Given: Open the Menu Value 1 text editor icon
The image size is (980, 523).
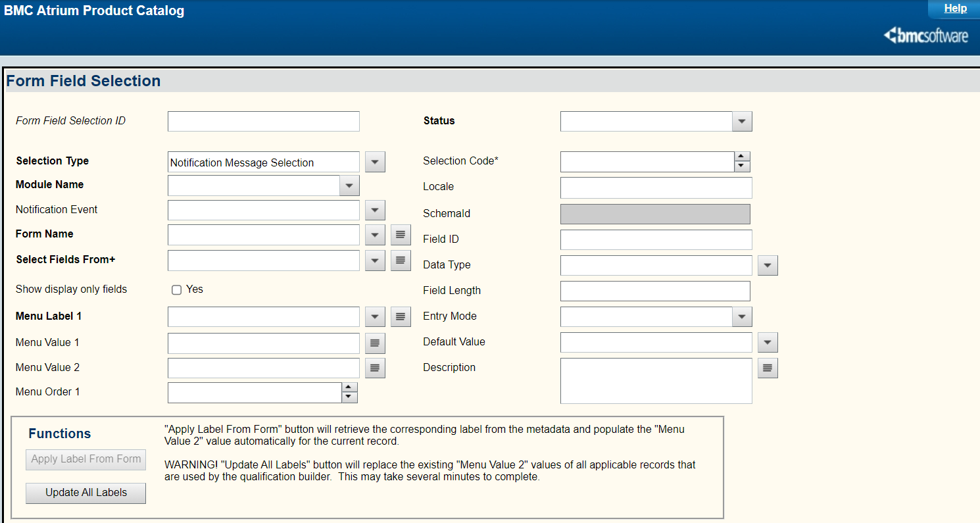Looking at the screenshot, I should pos(375,343).
